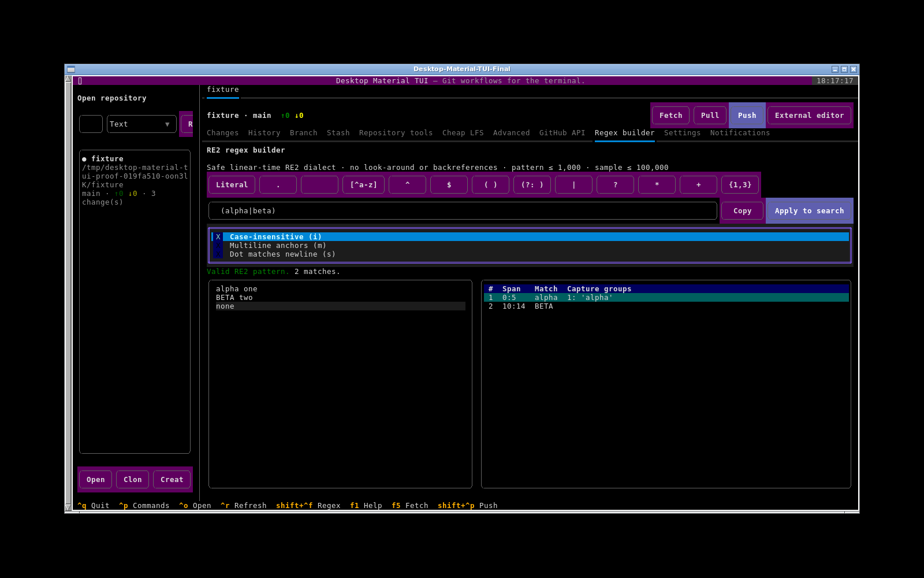
Task: Insert the + quantifier token
Action: (698, 185)
